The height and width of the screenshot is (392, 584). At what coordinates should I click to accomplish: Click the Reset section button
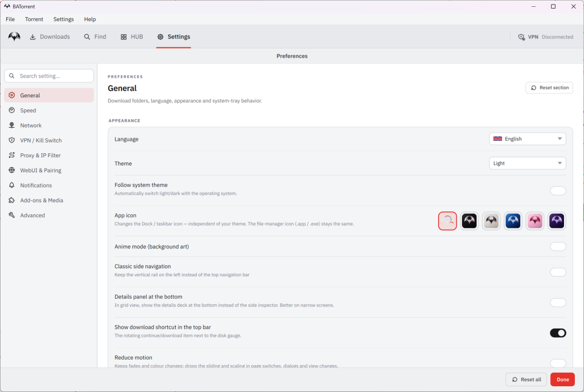[549, 88]
